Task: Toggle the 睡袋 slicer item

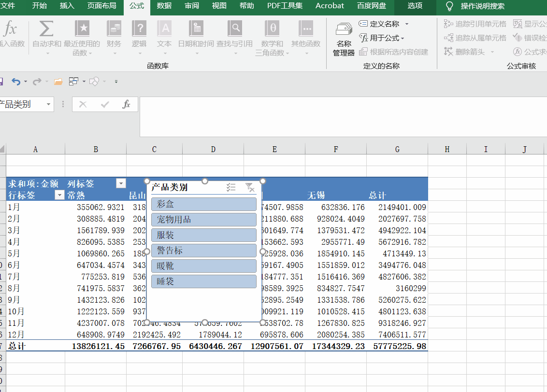Action: coord(204,281)
